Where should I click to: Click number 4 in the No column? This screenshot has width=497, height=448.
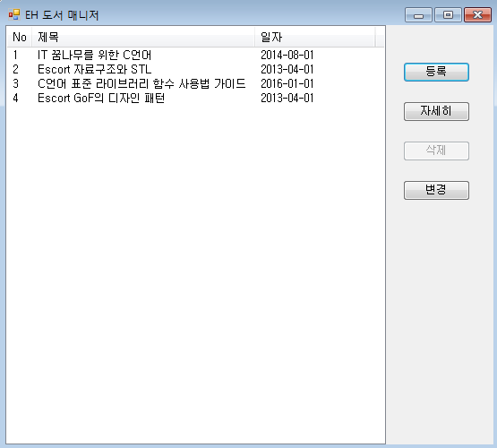click(15, 98)
